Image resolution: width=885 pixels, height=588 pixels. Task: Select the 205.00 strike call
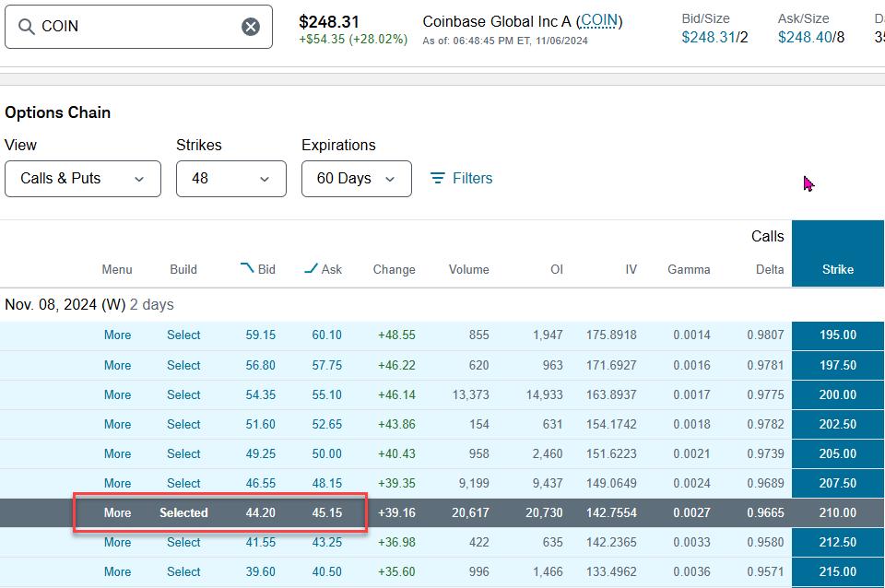[x=183, y=453]
